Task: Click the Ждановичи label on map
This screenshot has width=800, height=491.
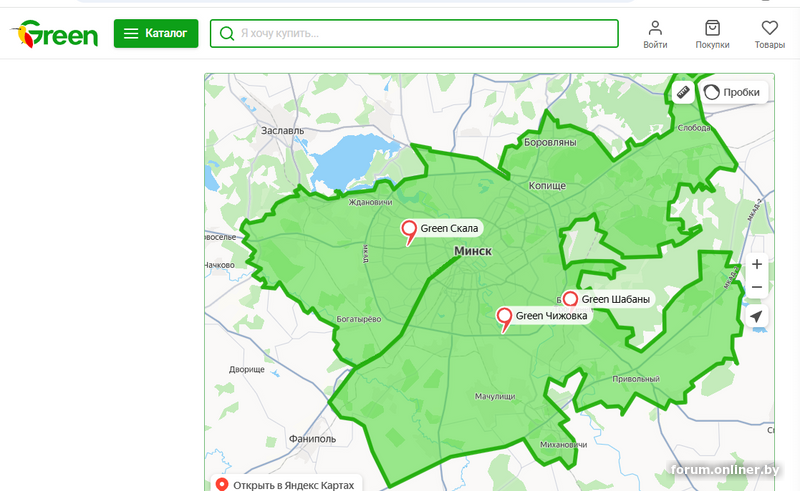Action: click(370, 202)
